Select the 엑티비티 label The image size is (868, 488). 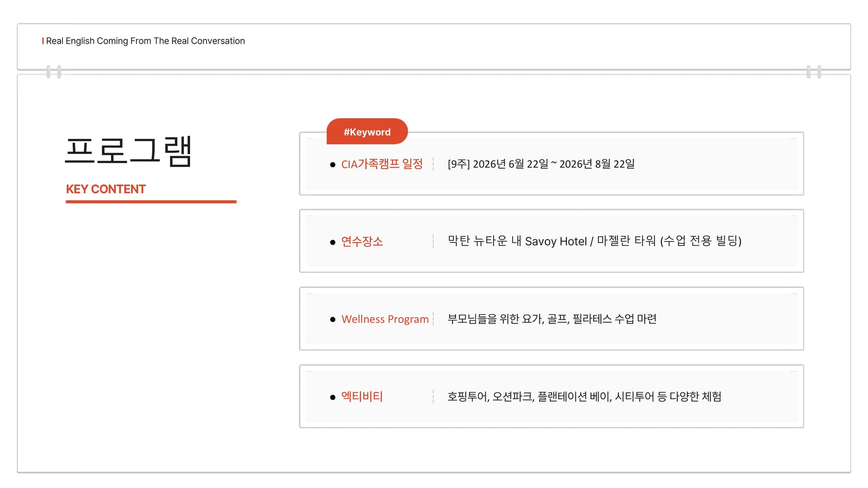click(362, 396)
